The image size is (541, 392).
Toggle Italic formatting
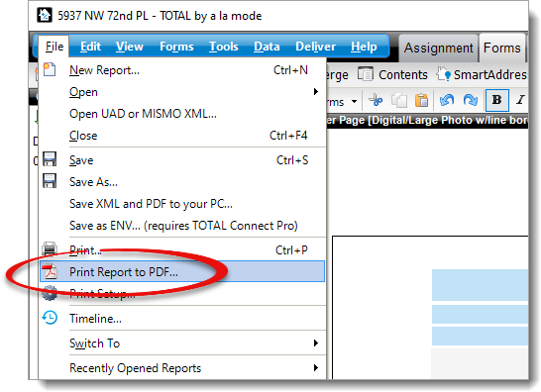click(520, 100)
